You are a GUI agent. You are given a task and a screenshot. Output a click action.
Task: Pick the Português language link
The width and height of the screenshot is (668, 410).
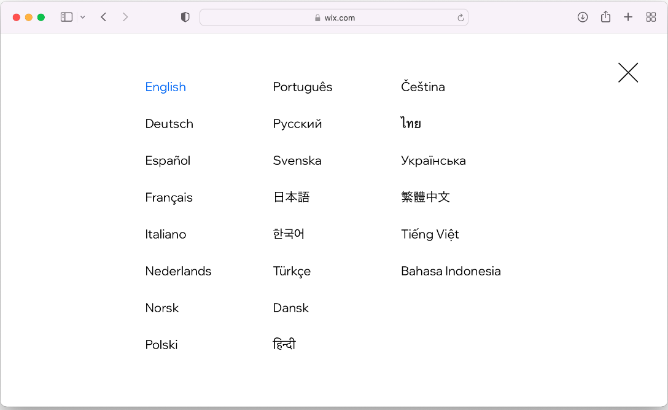point(302,87)
